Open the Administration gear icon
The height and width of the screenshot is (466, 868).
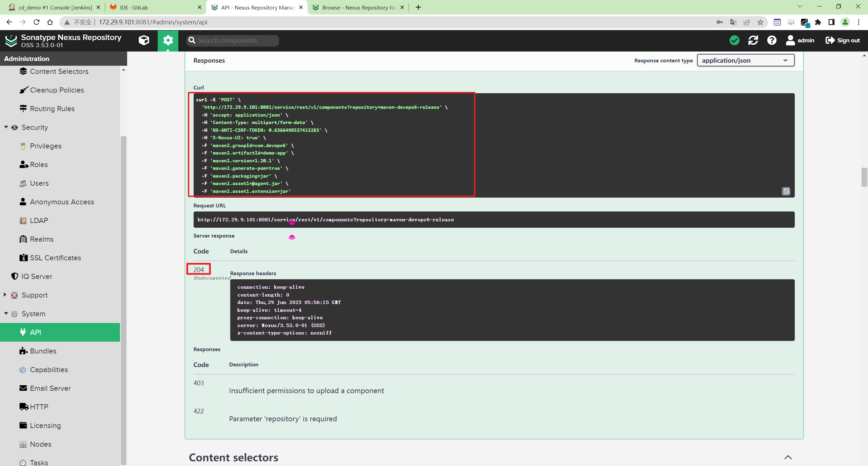click(x=168, y=40)
